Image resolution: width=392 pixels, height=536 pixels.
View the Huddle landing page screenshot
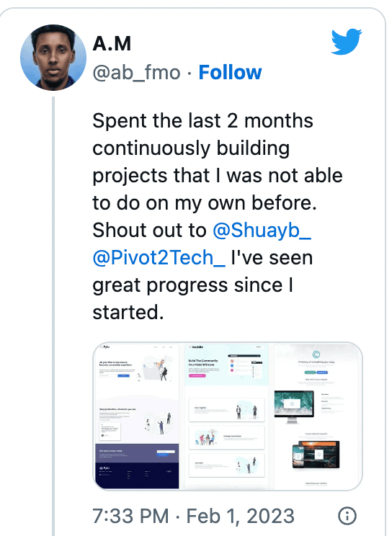[x=226, y=416]
